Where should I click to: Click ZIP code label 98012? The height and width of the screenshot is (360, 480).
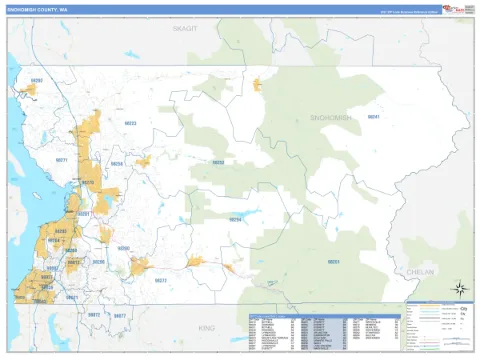point(74,263)
